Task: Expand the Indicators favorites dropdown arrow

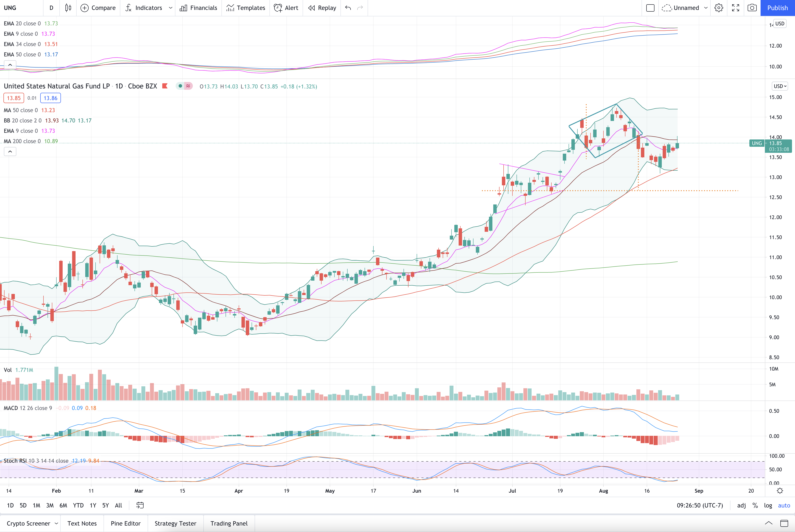Action: click(x=171, y=8)
